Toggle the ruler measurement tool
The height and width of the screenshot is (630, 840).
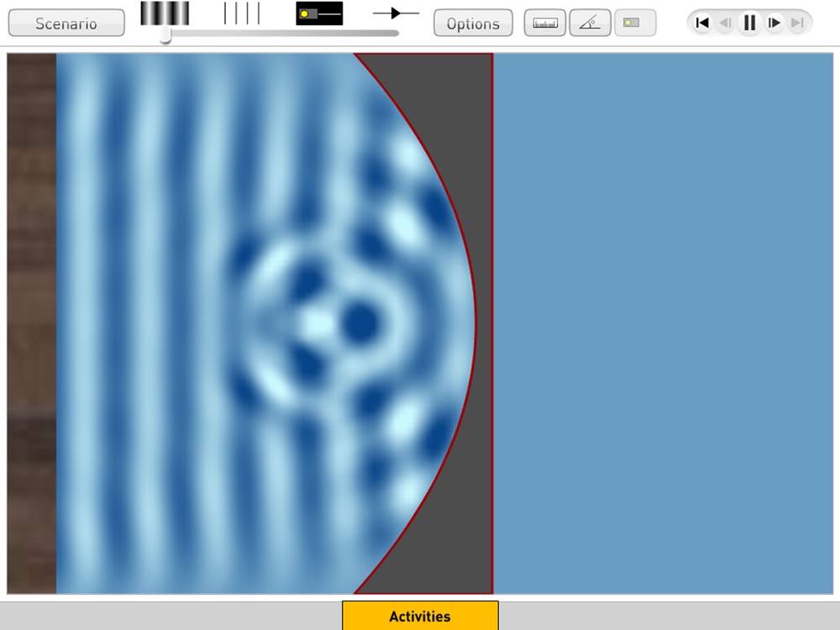click(x=545, y=23)
